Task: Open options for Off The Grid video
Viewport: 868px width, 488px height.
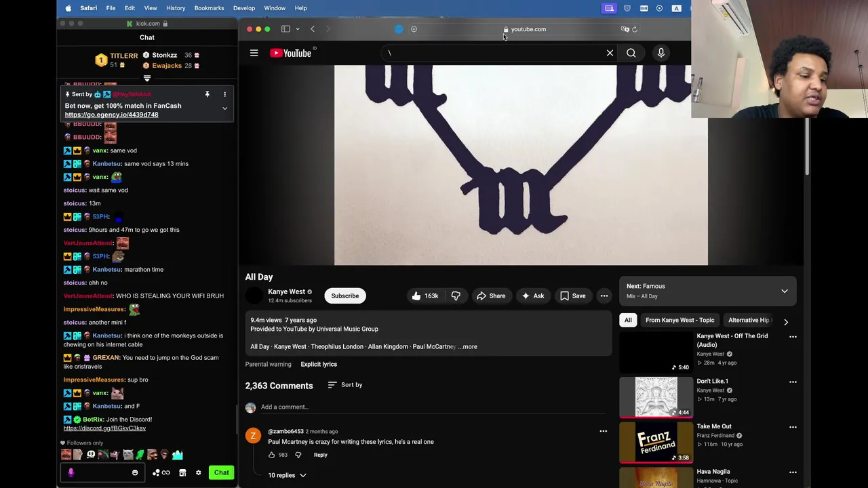Action: click(x=793, y=337)
